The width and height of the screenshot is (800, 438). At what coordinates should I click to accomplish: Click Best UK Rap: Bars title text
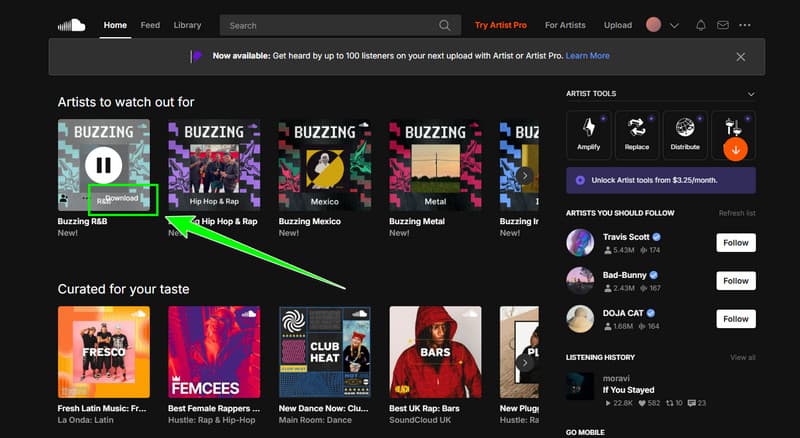424,408
